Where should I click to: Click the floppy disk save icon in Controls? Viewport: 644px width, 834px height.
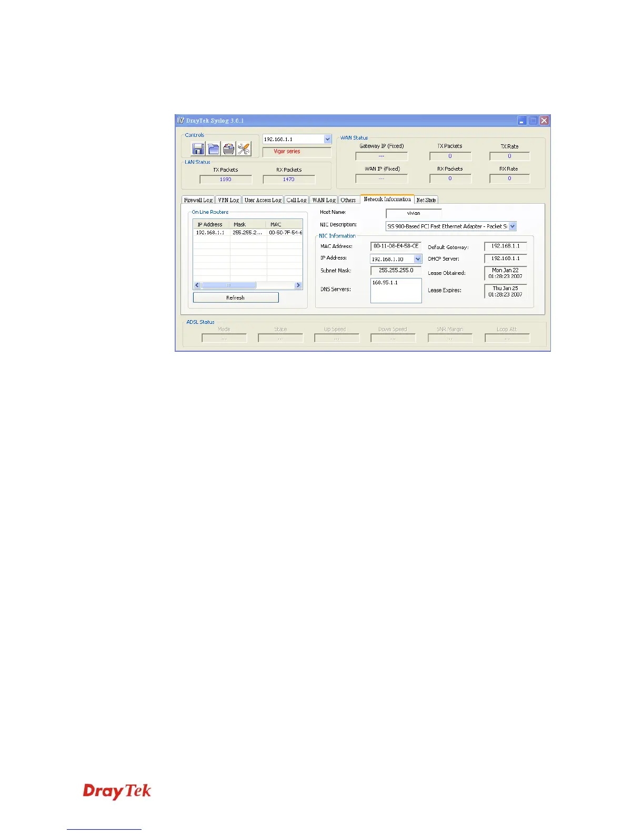coord(198,149)
